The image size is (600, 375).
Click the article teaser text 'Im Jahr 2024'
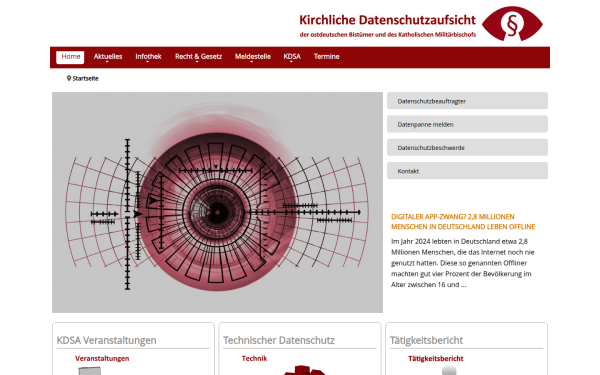[463, 263]
